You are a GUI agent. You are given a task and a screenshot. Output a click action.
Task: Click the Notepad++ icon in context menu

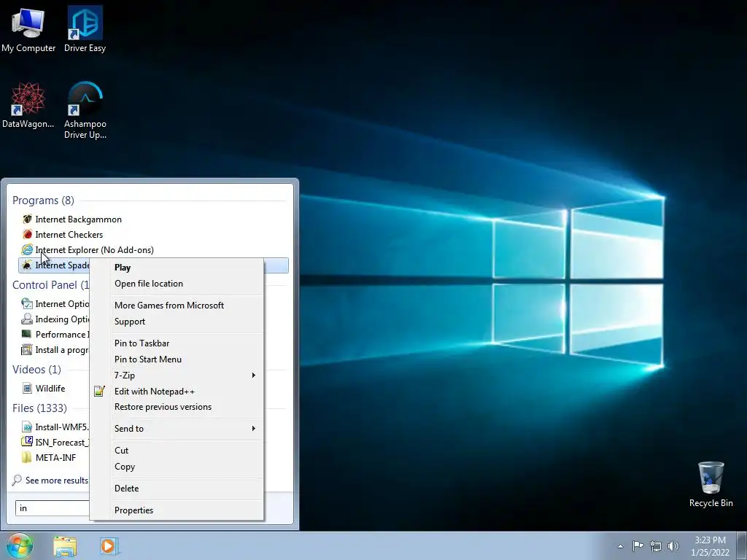[x=99, y=391]
